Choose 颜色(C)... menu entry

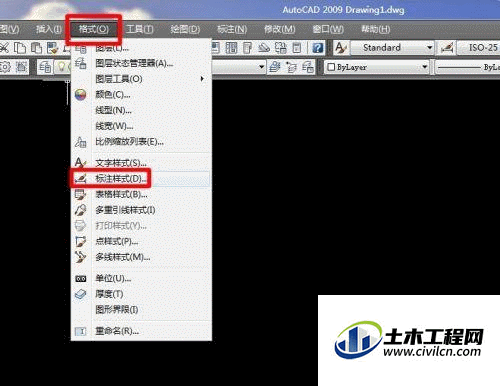(141, 95)
